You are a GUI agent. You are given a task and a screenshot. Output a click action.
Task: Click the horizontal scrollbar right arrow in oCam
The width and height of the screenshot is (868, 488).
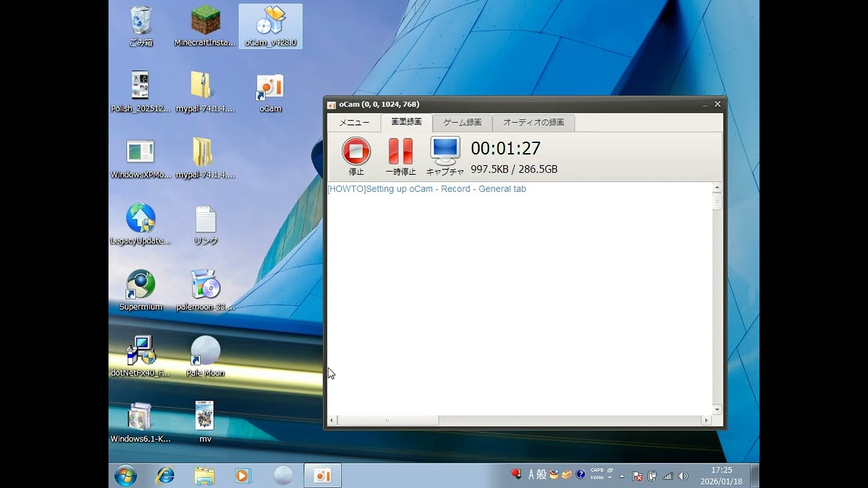click(x=706, y=420)
